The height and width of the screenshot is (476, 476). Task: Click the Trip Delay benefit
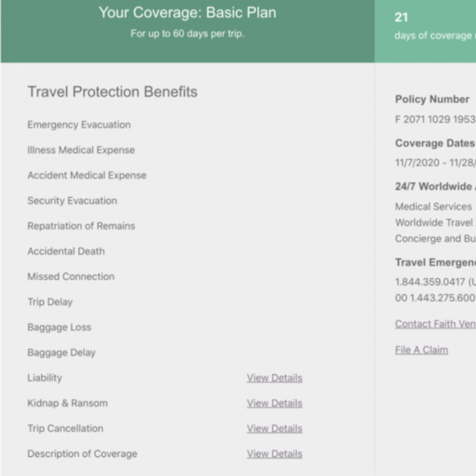[x=50, y=302]
